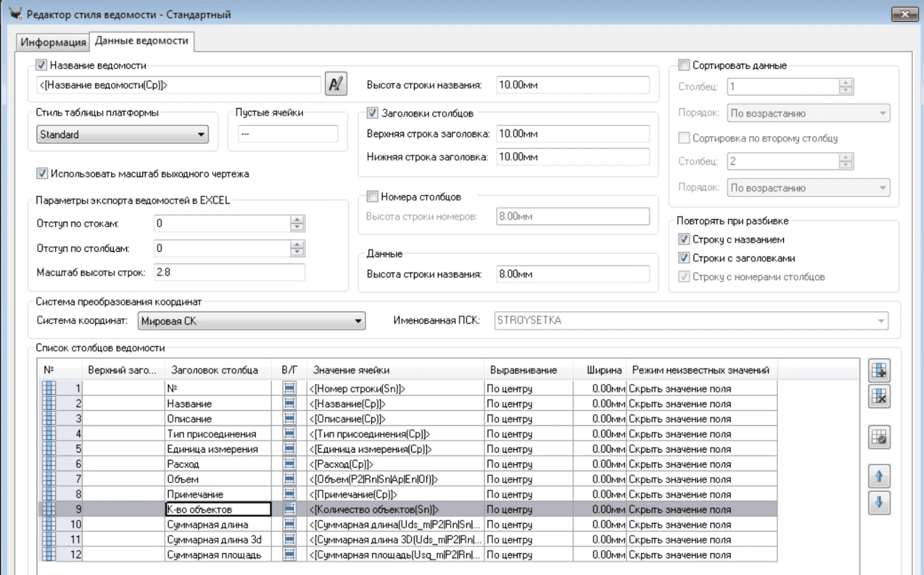This screenshot has width=924, height=575.
Task: Enable the Сортировать данные checkbox
Action: tap(684, 65)
